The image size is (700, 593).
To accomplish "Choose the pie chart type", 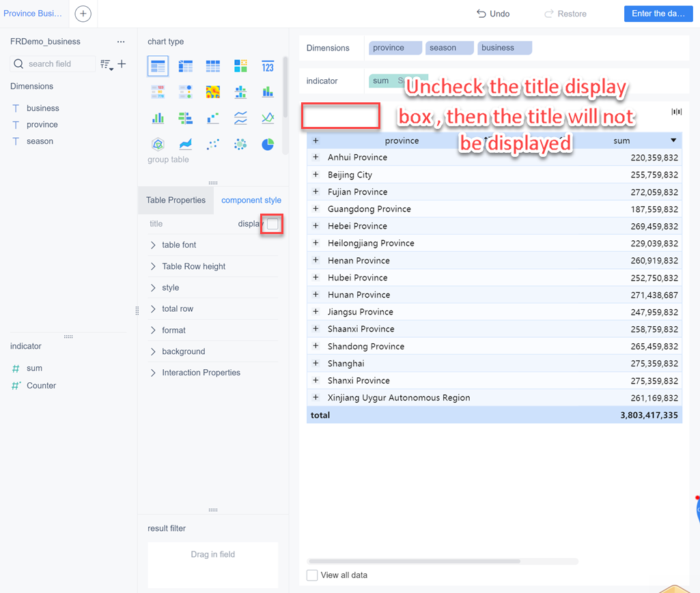I will 268,144.
